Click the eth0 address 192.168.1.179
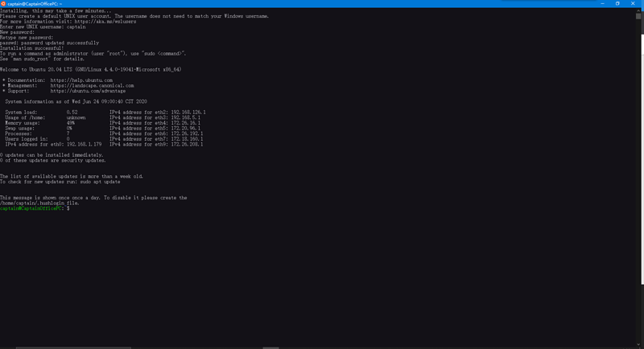The image size is (644, 349). 84,145
